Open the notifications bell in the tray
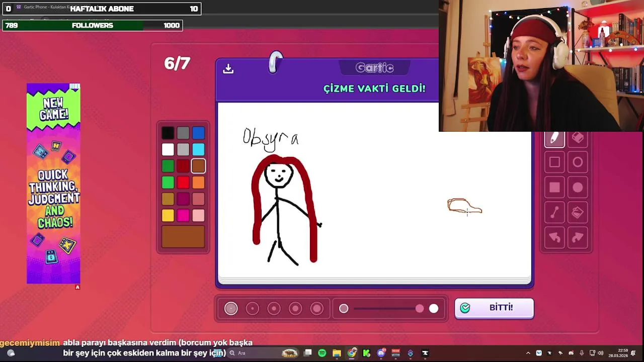Viewport: 644px width, 362px height. pyautogui.click(x=633, y=353)
